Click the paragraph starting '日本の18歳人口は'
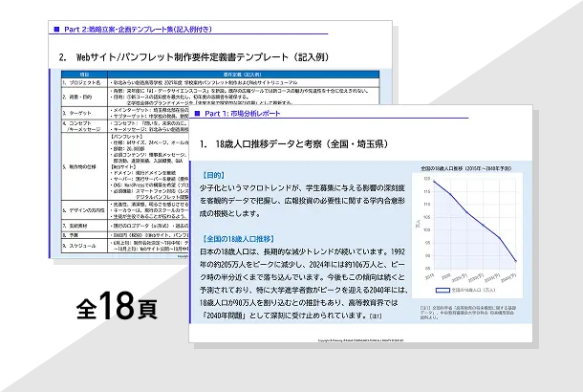583x392 pixels. tap(304, 283)
